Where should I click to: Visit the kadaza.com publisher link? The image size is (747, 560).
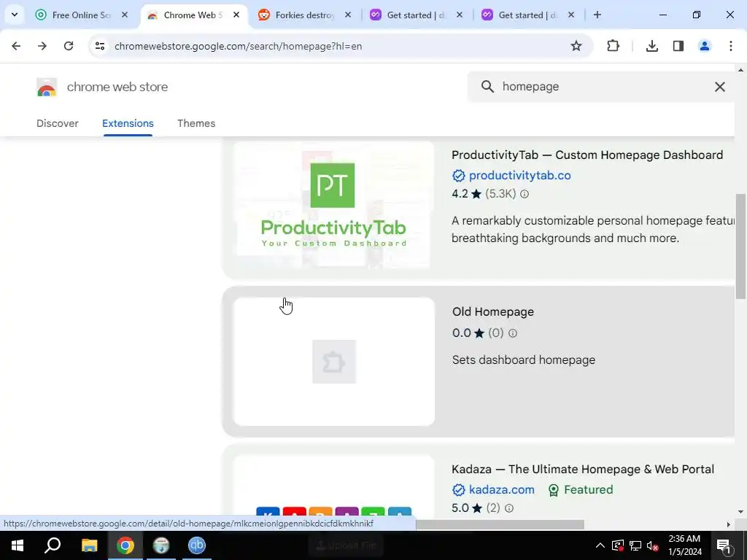[x=501, y=490]
